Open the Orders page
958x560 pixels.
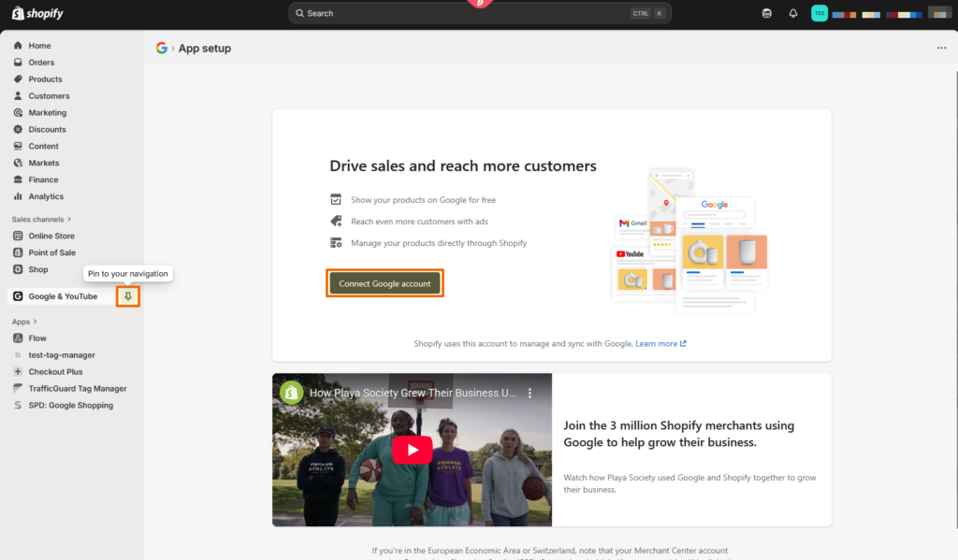[x=41, y=63]
